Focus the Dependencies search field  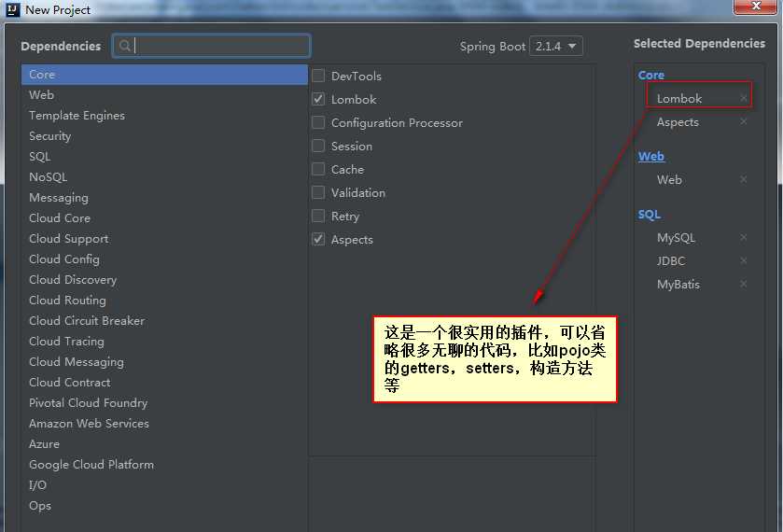212,46
